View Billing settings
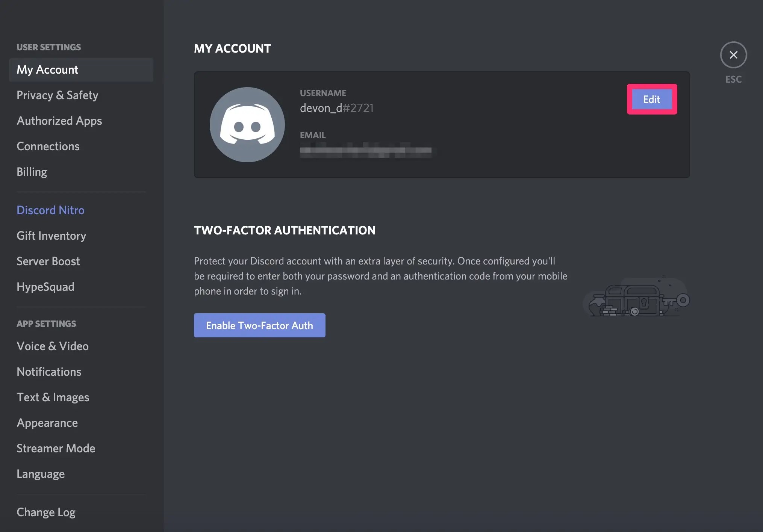This screenshot has height=532, width=763. coord(32,172)
